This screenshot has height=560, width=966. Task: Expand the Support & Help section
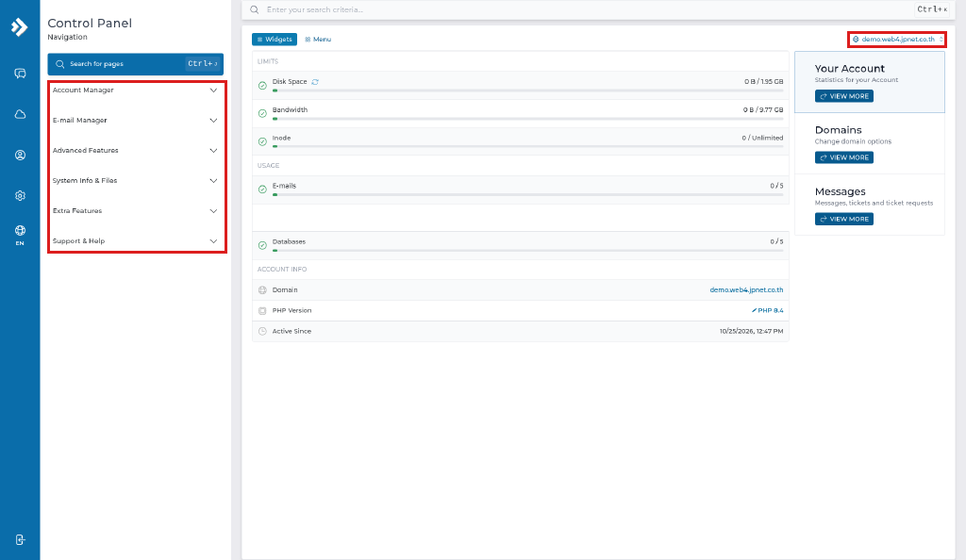[135, 241]
